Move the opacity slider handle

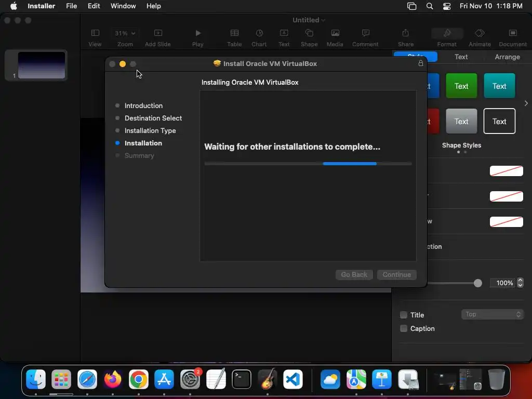pos(478,283)
